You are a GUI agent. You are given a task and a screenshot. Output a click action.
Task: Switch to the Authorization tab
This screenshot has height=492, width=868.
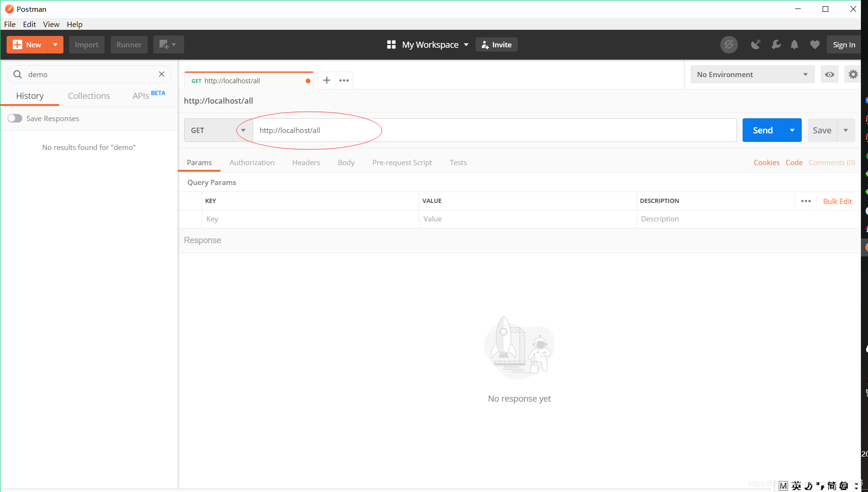click(252, 162)
